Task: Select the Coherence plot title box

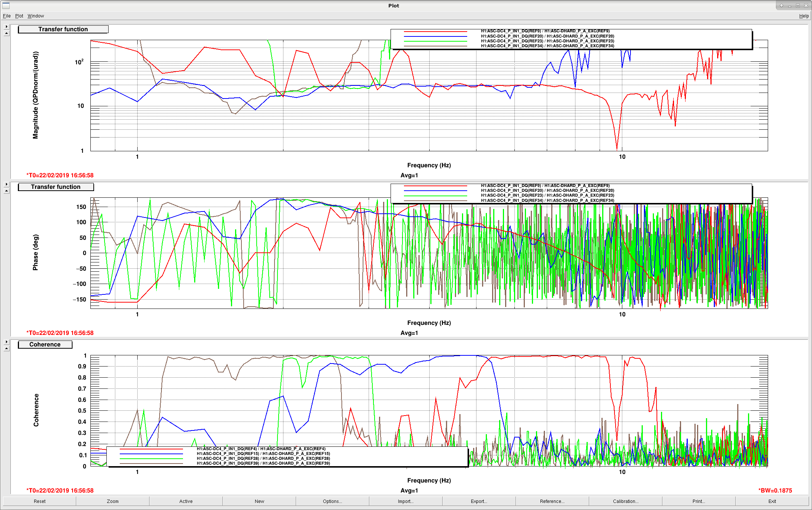Action: (45, 345)
